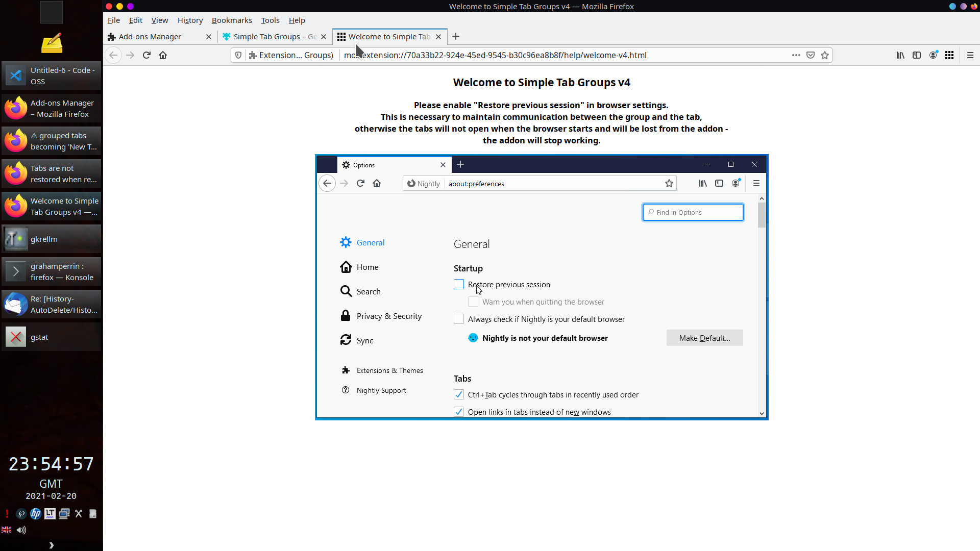Screen dimensions: 980x551
Task: Switch to grahamperrin : firefox — Konsole window
Action: click(51, 271)
